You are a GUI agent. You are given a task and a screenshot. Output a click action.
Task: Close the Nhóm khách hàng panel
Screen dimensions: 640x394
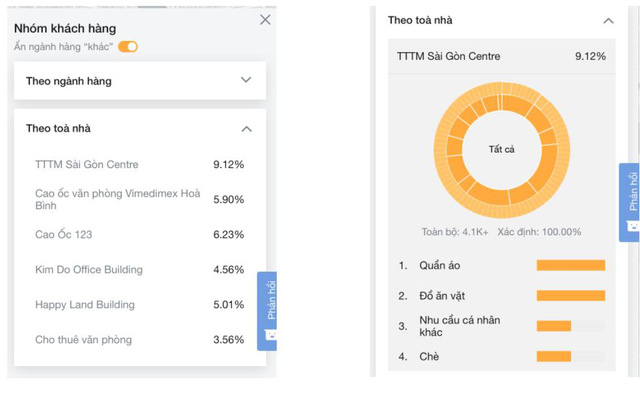[265, 20]
